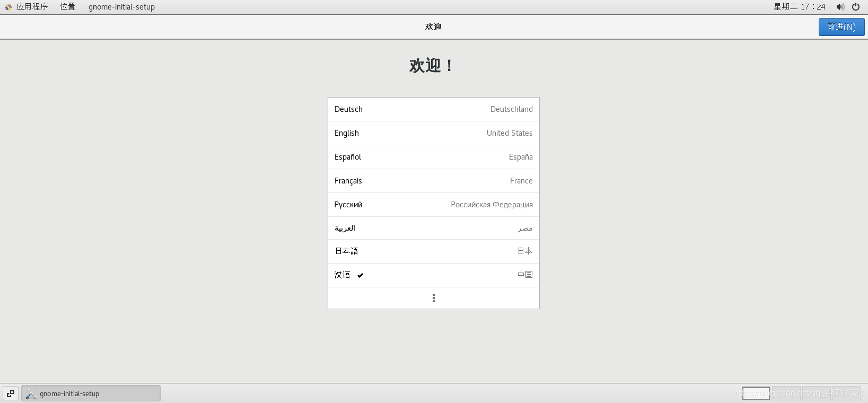Open the power menu icon
The width and height of the screenshot is (868, 403).
[x=856, y=7]
